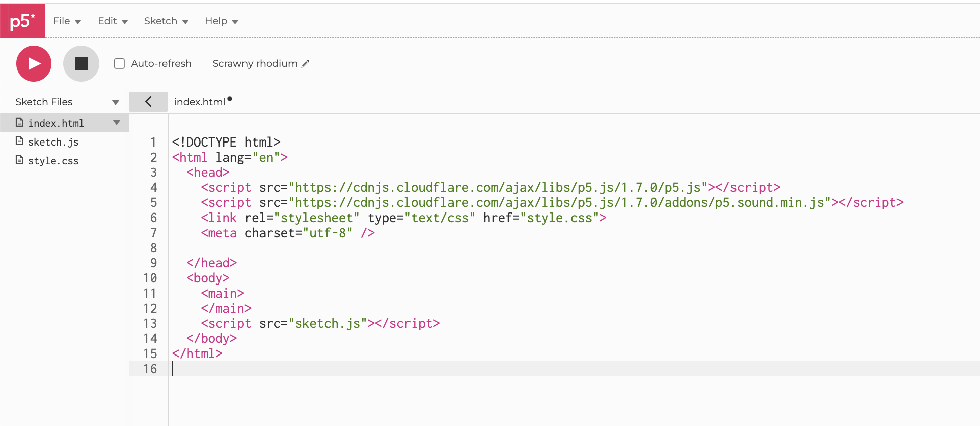
Task: Click the meta charset="utf-8" line
Action: point(288,233)
